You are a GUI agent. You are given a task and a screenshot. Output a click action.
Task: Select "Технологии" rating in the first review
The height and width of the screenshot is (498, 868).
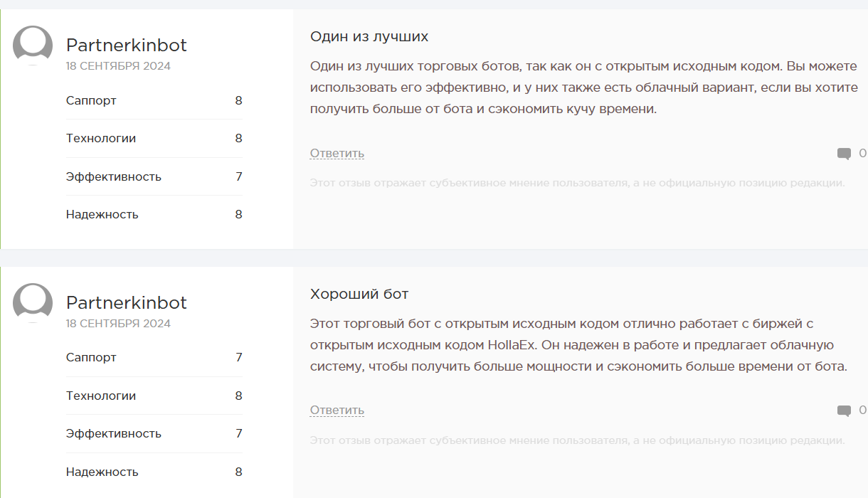(x=154, y=139)
